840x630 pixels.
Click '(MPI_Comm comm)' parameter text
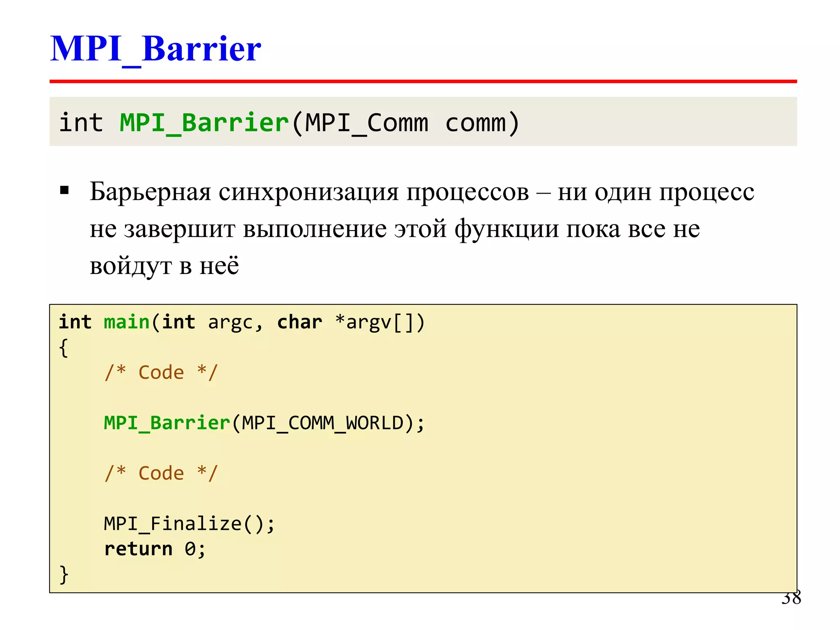[405, 123]
